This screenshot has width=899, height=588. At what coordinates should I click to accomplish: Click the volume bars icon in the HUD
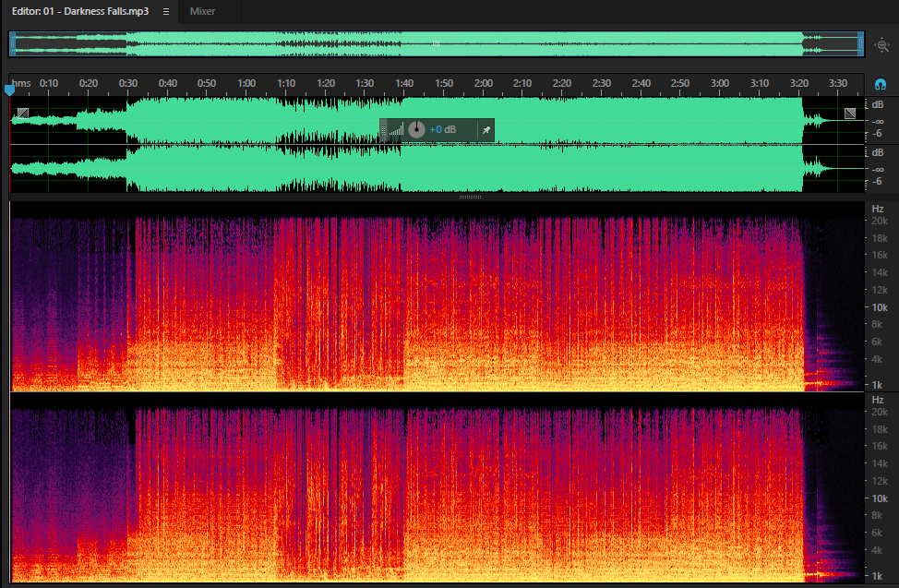coord(396,129)
